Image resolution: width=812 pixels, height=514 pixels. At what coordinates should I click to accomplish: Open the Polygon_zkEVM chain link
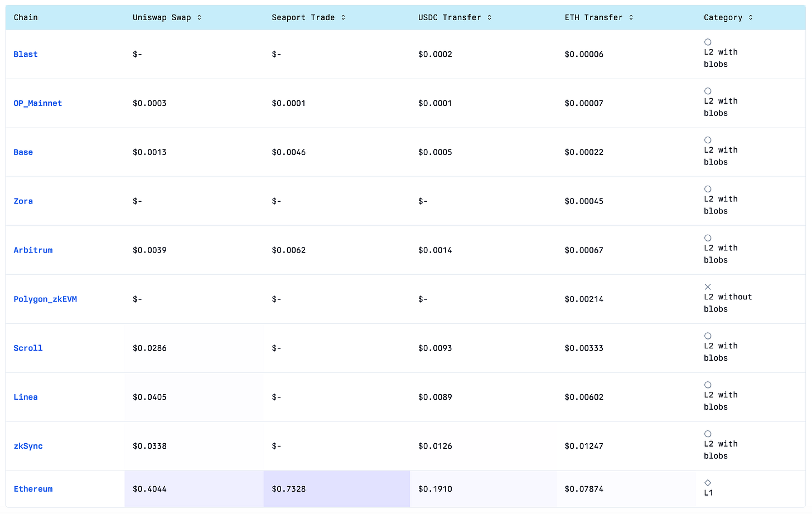tap(45, 299)
